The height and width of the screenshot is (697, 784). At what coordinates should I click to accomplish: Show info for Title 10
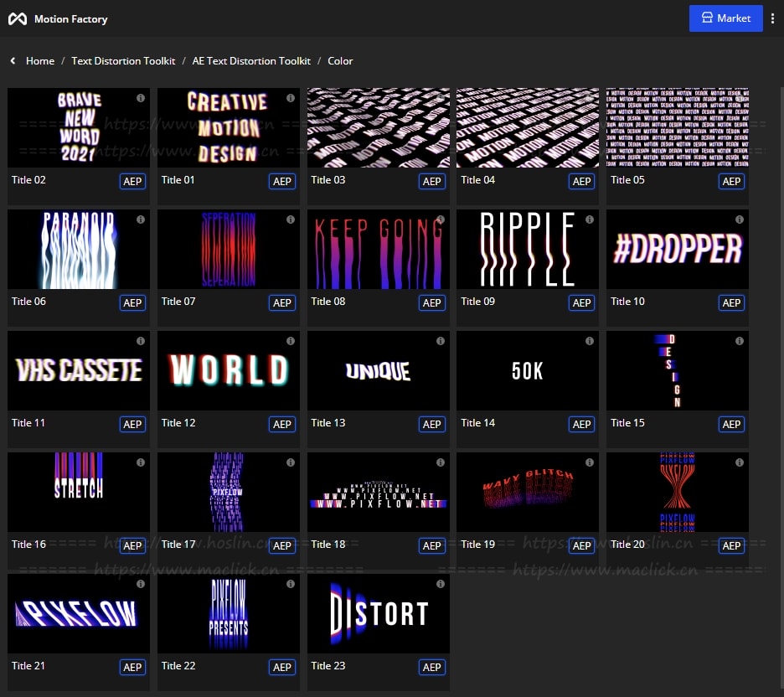pyautogui.click(x=740, y=219)
